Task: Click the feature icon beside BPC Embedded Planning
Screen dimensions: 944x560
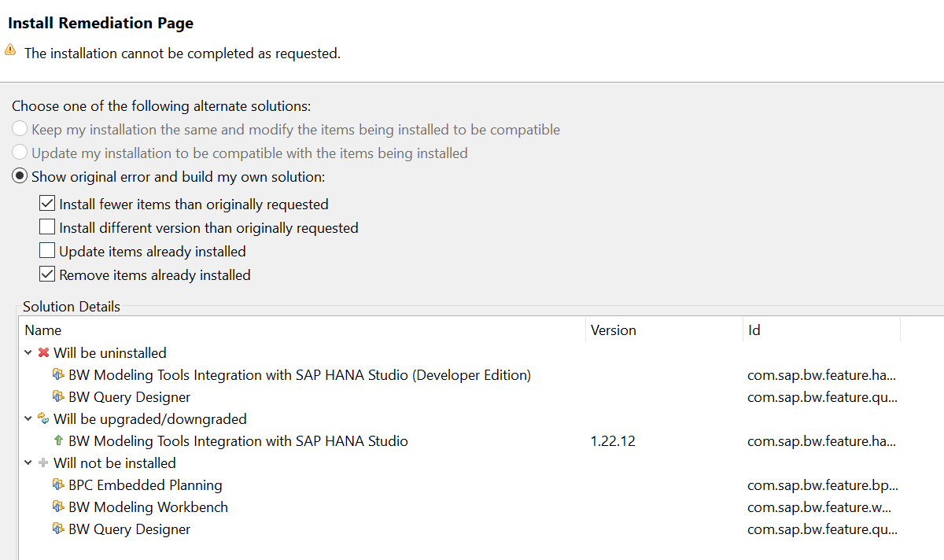Action: coord(58,484)
